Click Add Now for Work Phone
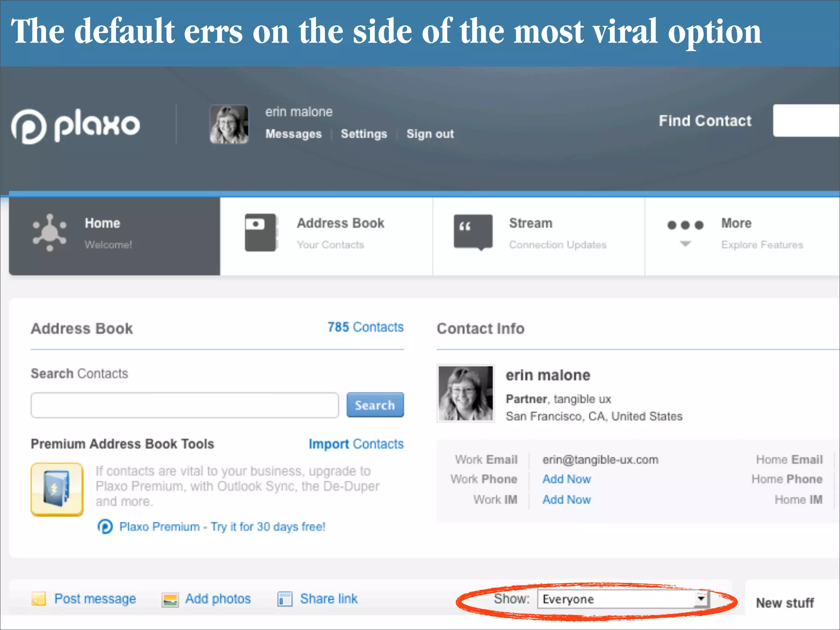 [x=566, y=479]
